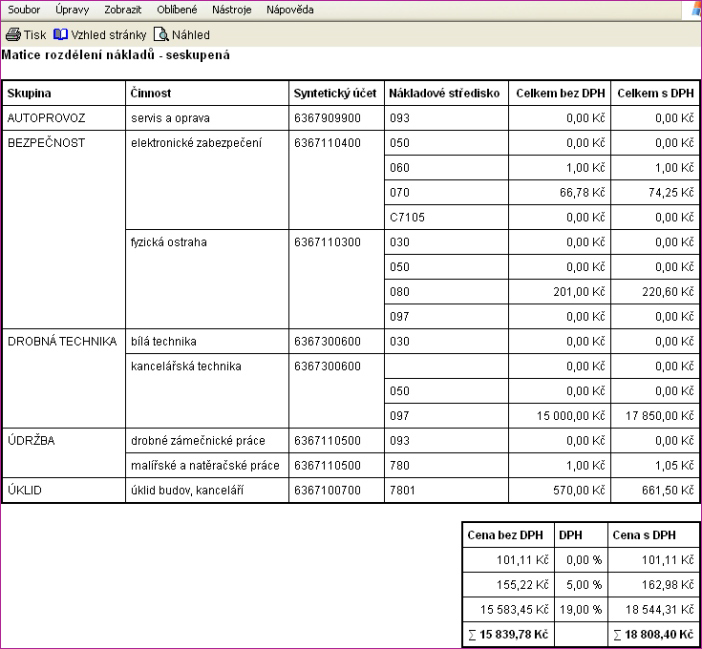Click the 18 544,31 Kč summary value
Viewport: 702px width, 649px height.
pos(659,610)
